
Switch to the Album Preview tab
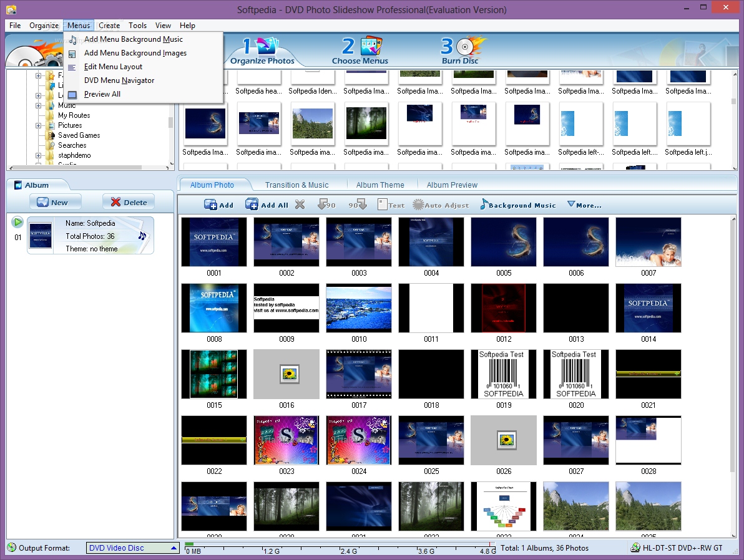click(x=452, y=185)
